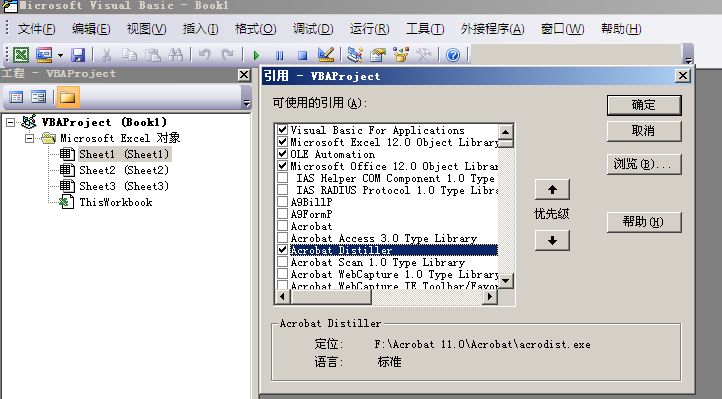Check the A9FormP reference

(282, 214)
